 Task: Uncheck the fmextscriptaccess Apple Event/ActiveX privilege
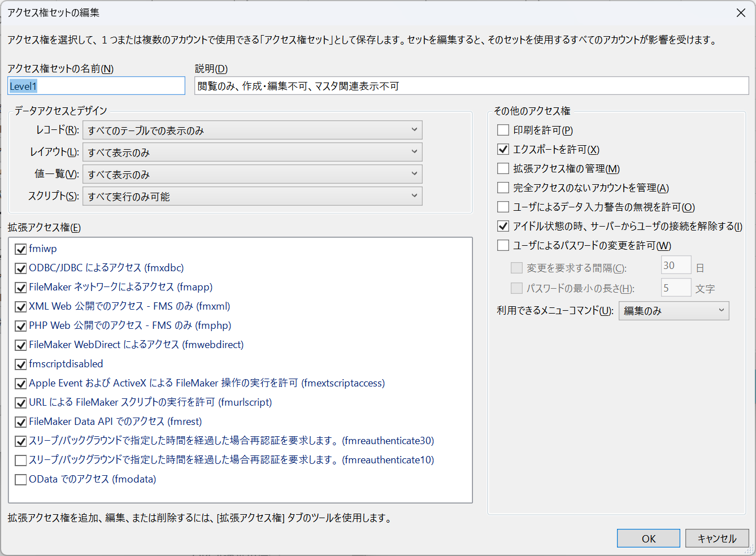coord(21,384)
